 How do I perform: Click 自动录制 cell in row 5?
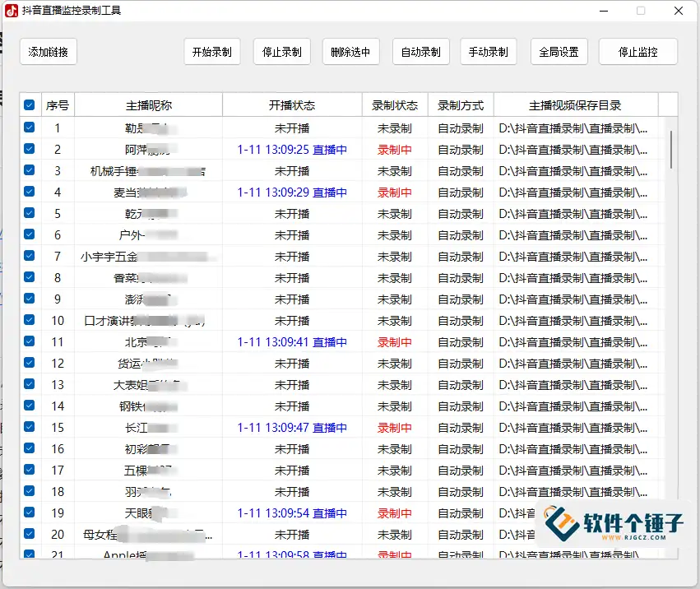461,214
